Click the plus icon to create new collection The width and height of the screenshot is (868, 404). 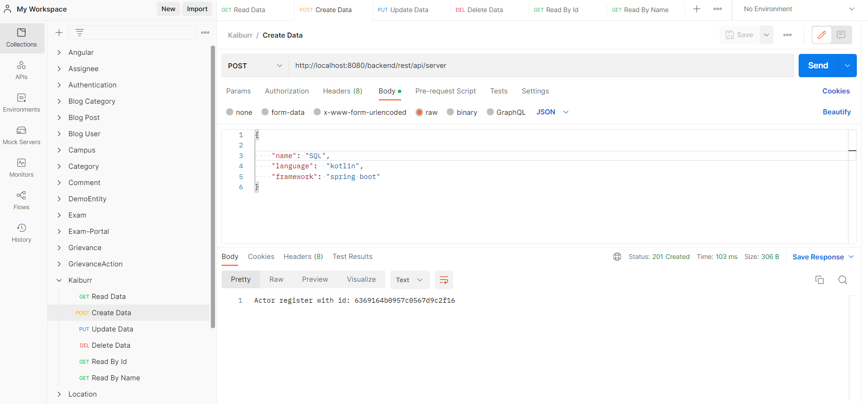tap(59, 33)
